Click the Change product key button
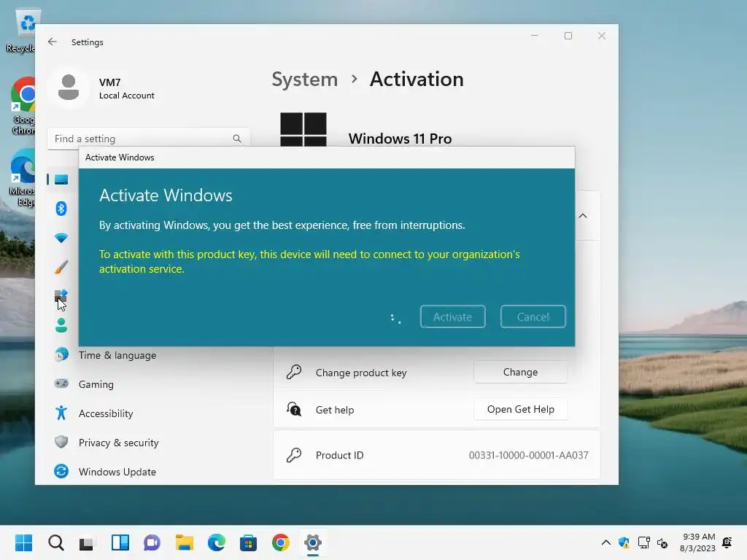The width and height of the screenshot is (747, 560). [x=520, y=372]
